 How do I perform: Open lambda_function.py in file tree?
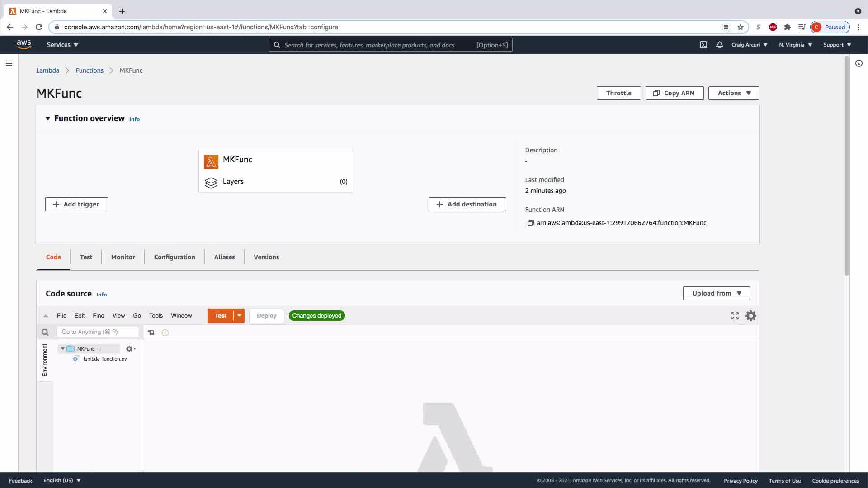(x=105, y=359)
